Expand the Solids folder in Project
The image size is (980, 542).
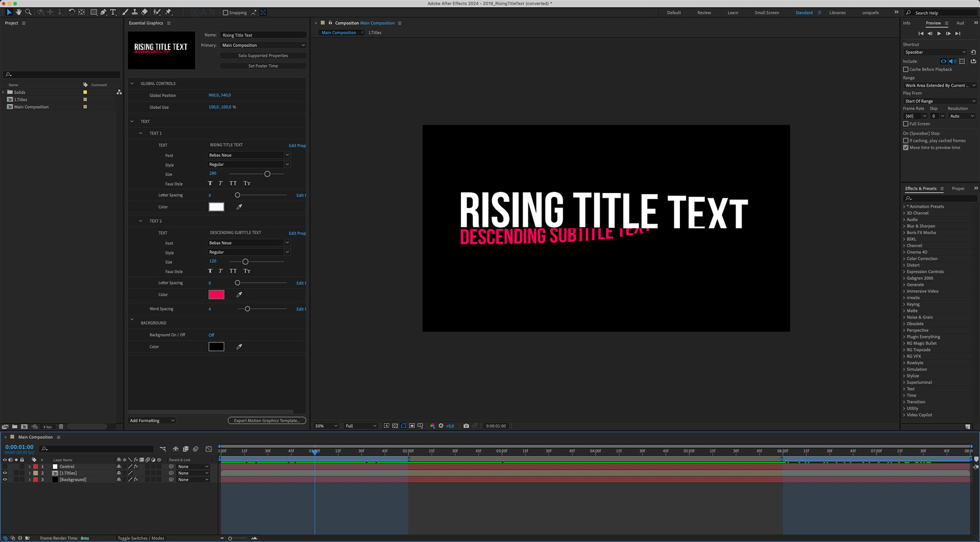pyautogui.click(x=3, y=92)
